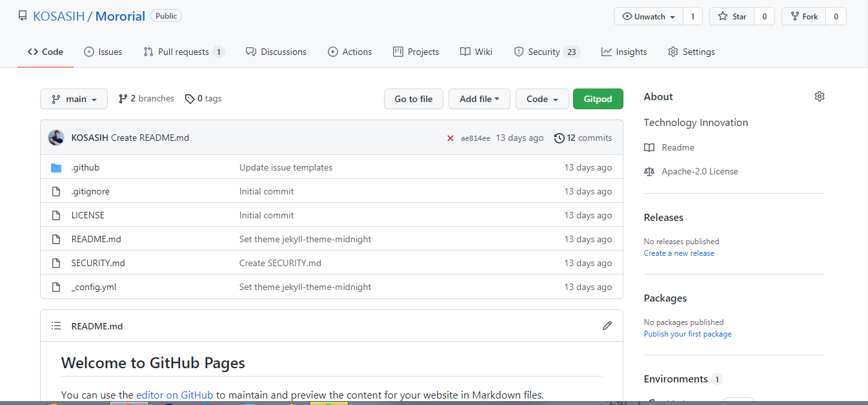Click the file icon beside LICENSE

(x=56, y=215)
